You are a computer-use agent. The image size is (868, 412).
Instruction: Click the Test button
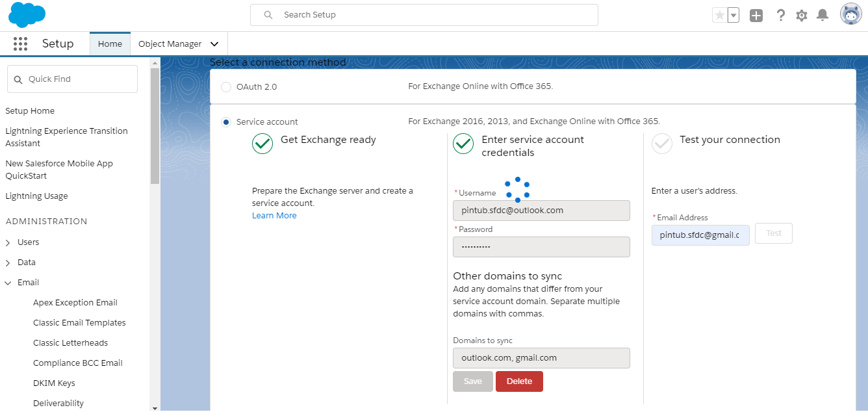coord(774,233)
